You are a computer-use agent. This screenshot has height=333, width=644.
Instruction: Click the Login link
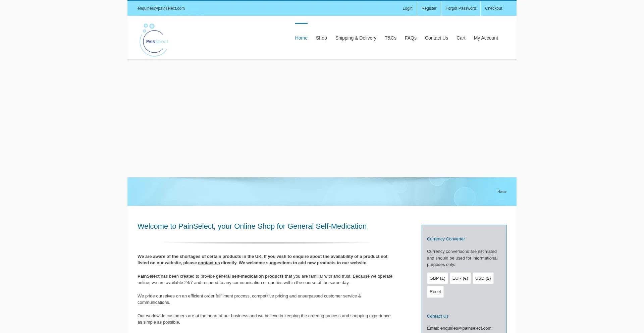point(408,8)
